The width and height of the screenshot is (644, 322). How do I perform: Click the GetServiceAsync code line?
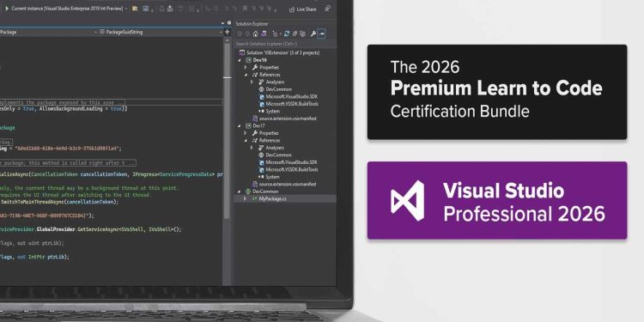(x=90, y=229)
